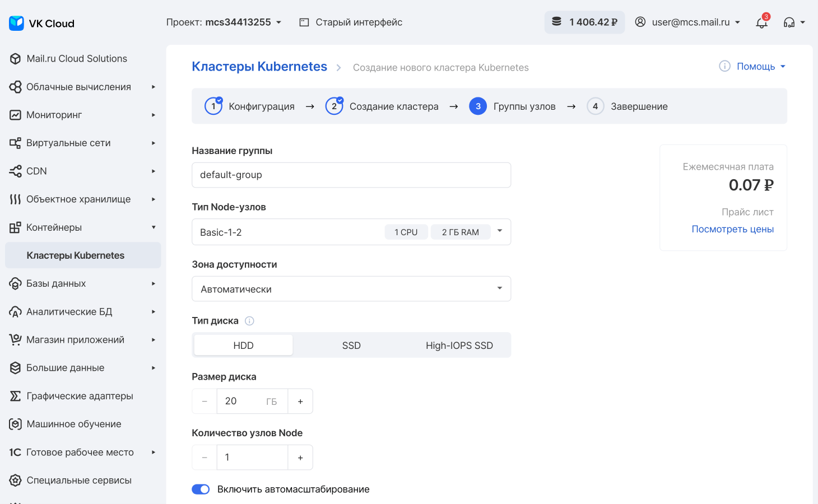Expand the Объектное хранилище submenu arrow
818x504 pixels.
[x=154, y=199]
